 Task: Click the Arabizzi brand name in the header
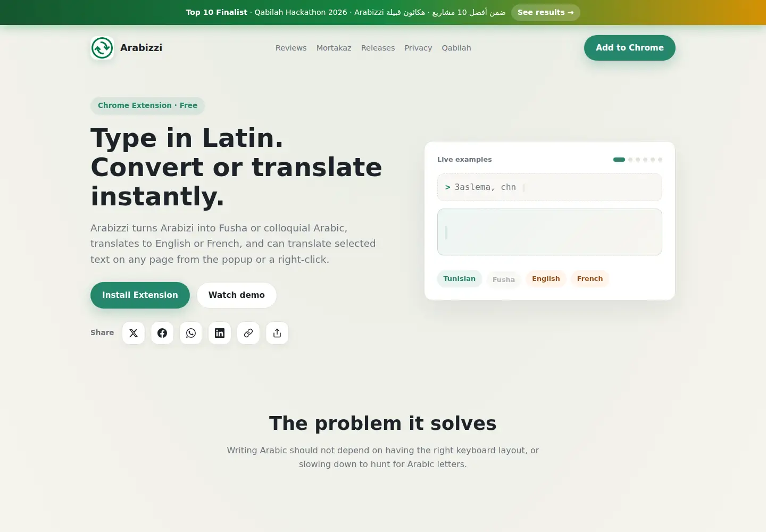point(141,48)
